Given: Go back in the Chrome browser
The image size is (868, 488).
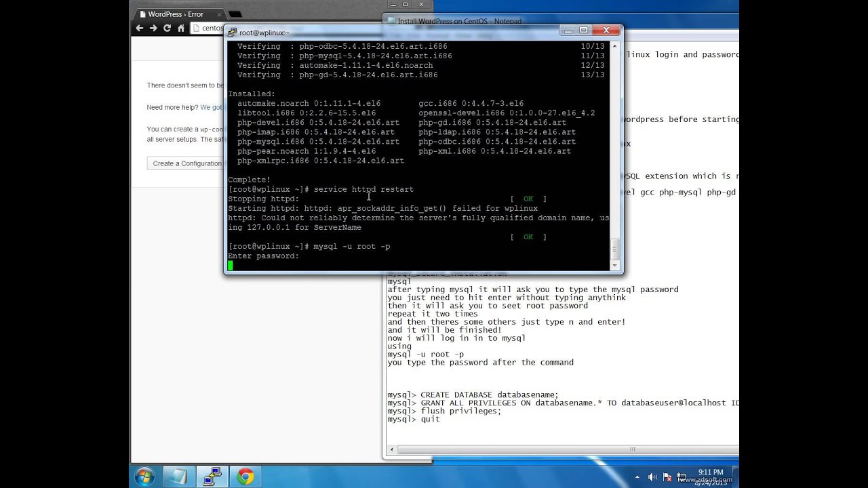Looking at the screenshot, I should point(139,28).
